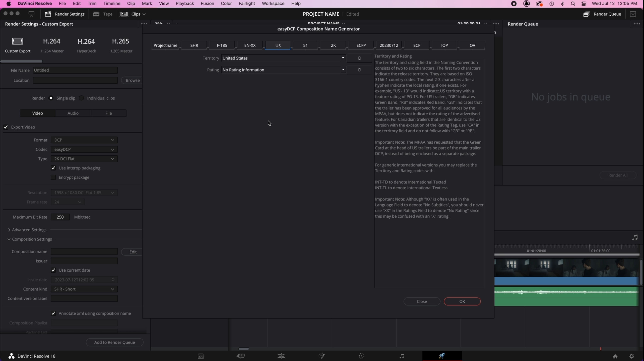Open the Type 2K DCI Flat dropdown

pos(84,159)
